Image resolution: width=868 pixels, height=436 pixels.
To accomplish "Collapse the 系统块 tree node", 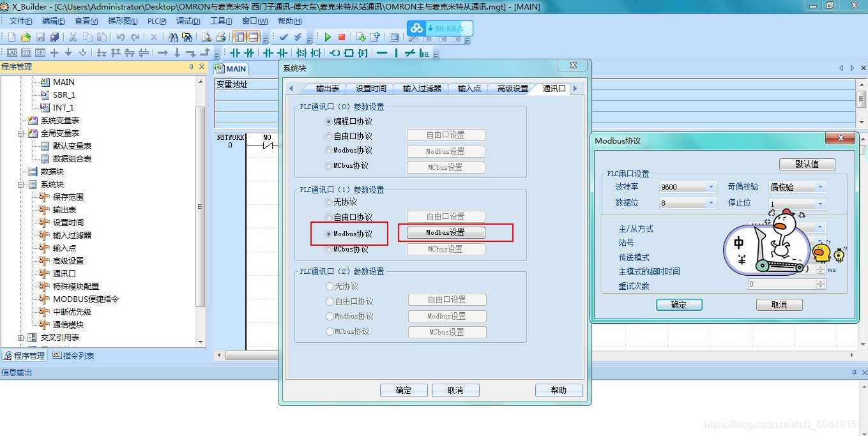I will pos(21,184).
